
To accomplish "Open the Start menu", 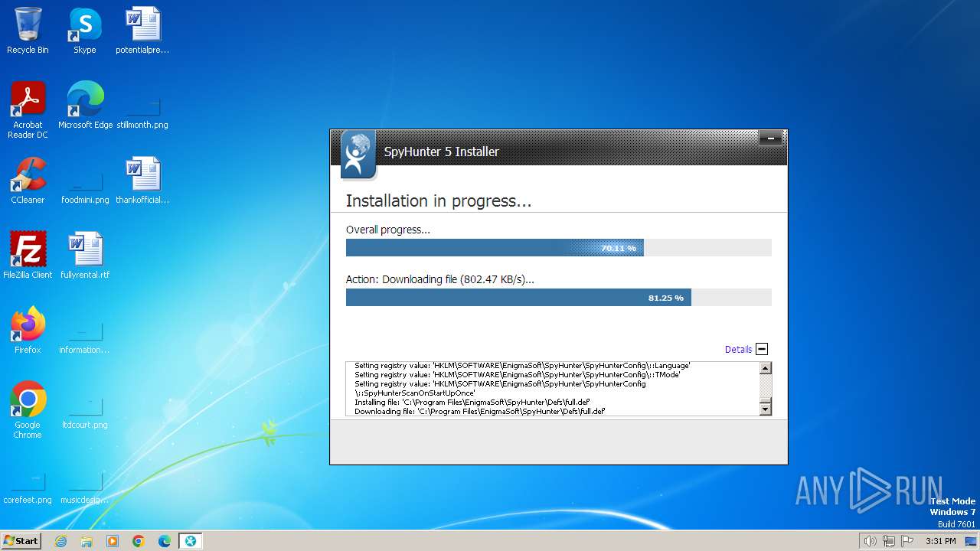I will (21, 541).
